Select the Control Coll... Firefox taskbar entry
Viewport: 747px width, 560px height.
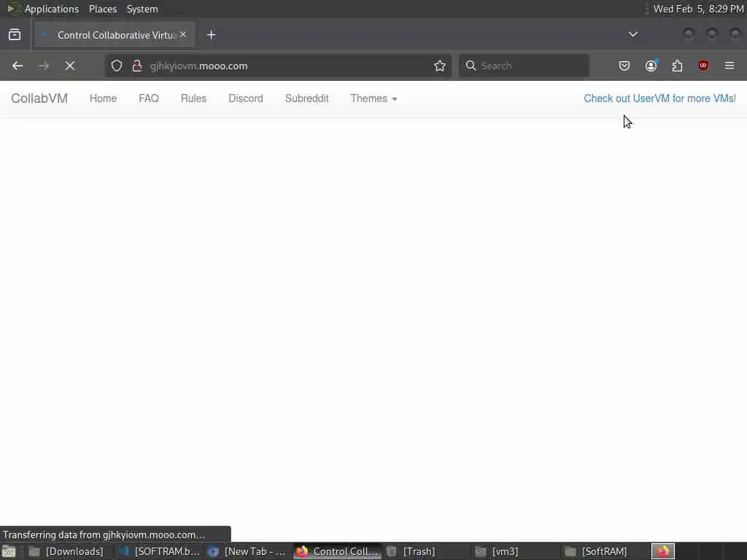tap(337, 551)
